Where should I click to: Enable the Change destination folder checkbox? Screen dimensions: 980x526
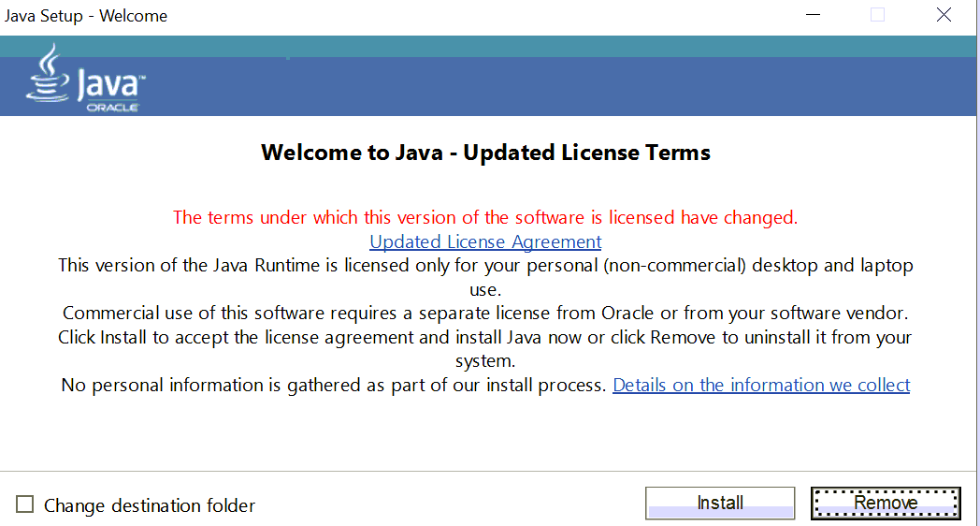pyautogui.click(x=25, y=504)
